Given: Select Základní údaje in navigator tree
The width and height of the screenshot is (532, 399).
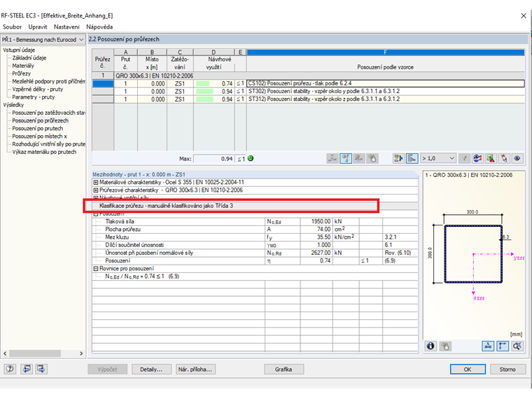Looking at the screenshot, I should tap(29, 58).
